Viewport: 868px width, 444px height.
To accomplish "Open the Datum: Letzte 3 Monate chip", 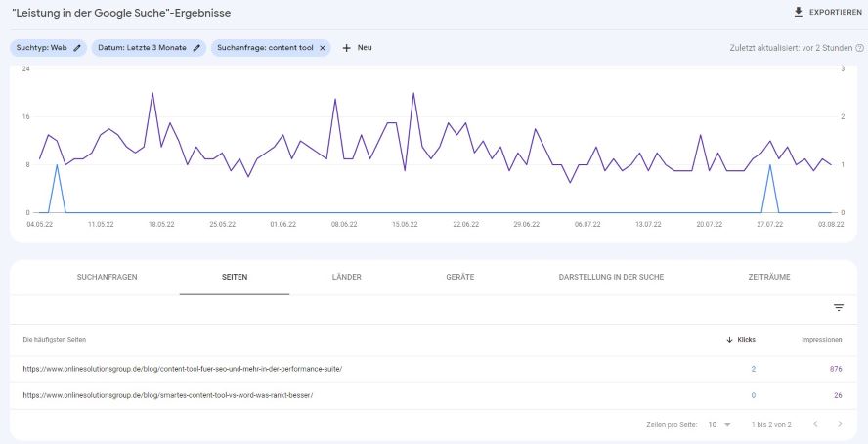I will tap(149, 48).
